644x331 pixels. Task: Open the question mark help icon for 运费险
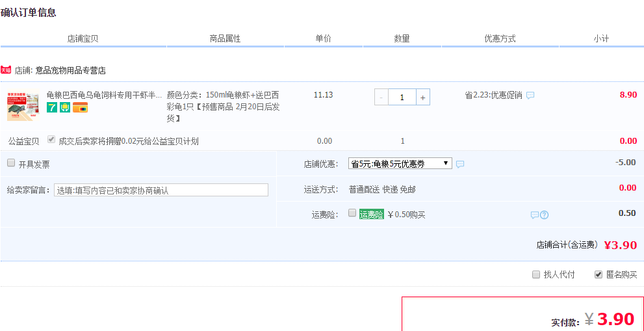coord(544,215)
